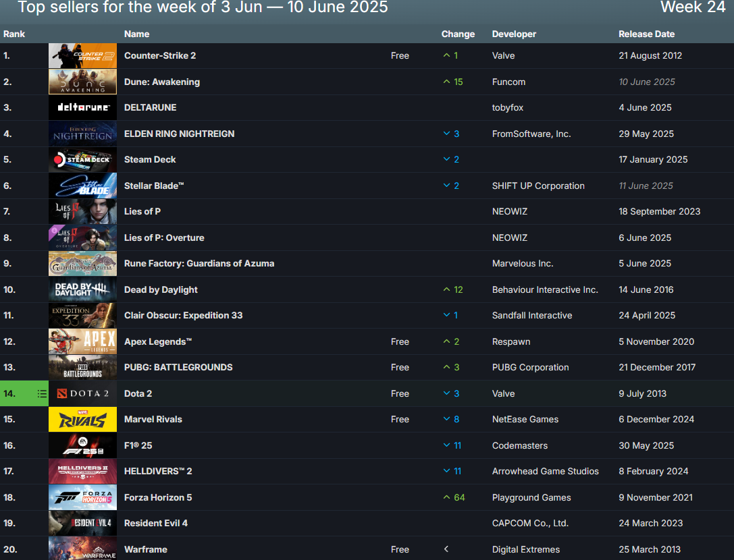Viewport: 734px width, 560px height.
Task: Open the PUBG: BATTLEGROUNDS title link
Action: click(178, 367)
